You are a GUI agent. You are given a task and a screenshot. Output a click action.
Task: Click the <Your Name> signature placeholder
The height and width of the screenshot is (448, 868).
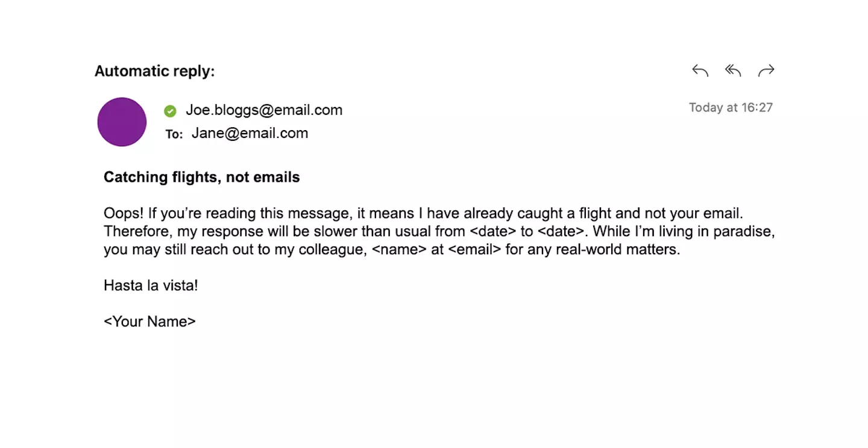pyautogui.click(x=149, y=322)
